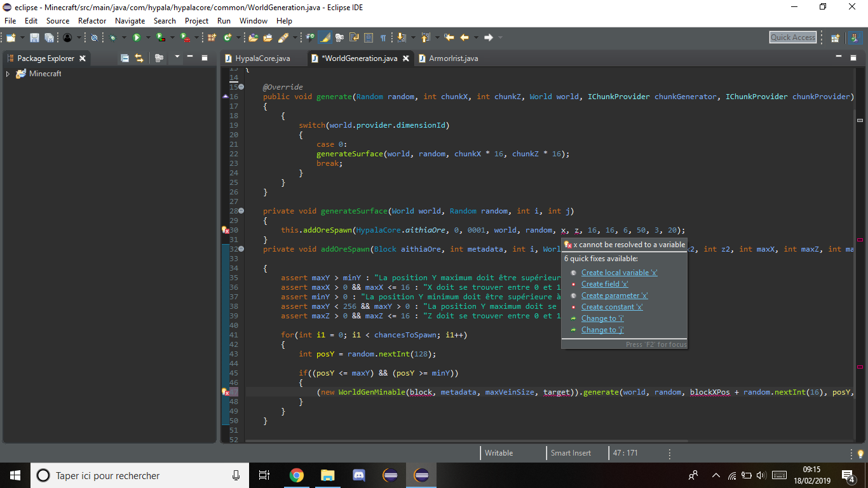Click the Save All toolbar icon
This screenshot has height=488, width=868.
click(x=49, y=37)
